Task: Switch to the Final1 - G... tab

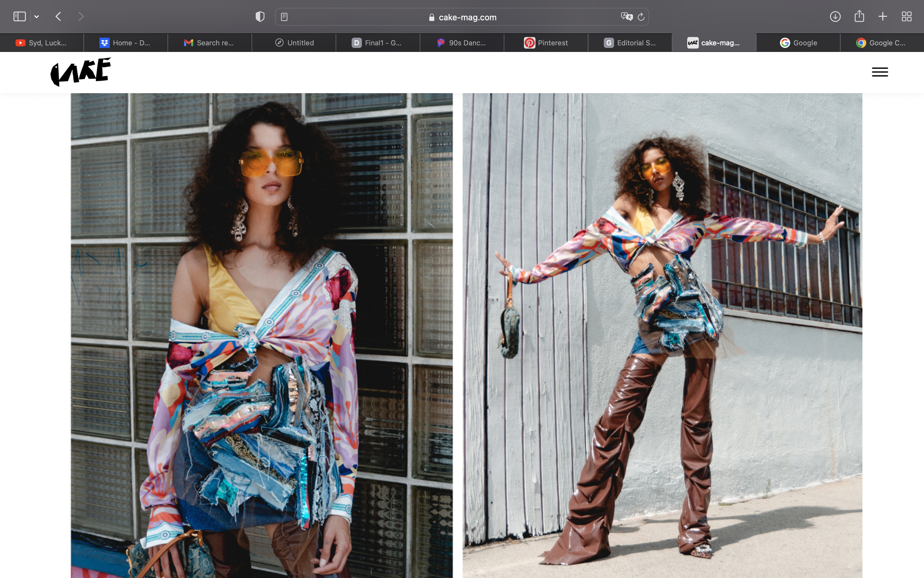Action: (x=378, y=43)
